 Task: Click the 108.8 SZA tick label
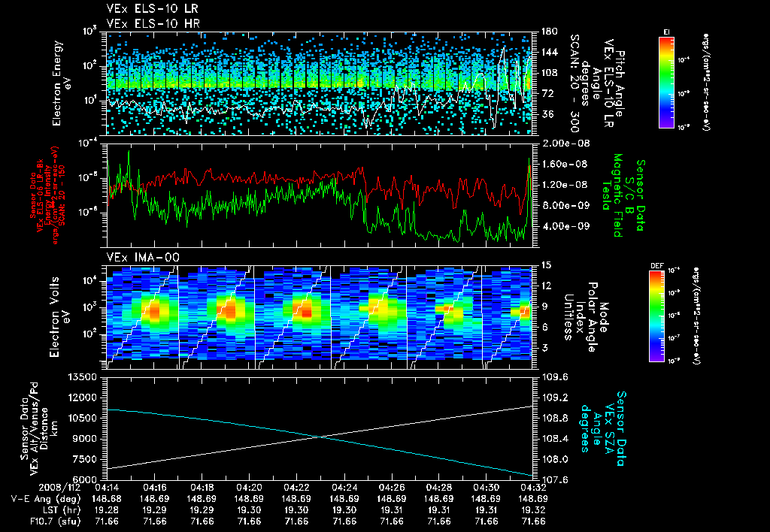pyautogui.click(x=556, y=418)
